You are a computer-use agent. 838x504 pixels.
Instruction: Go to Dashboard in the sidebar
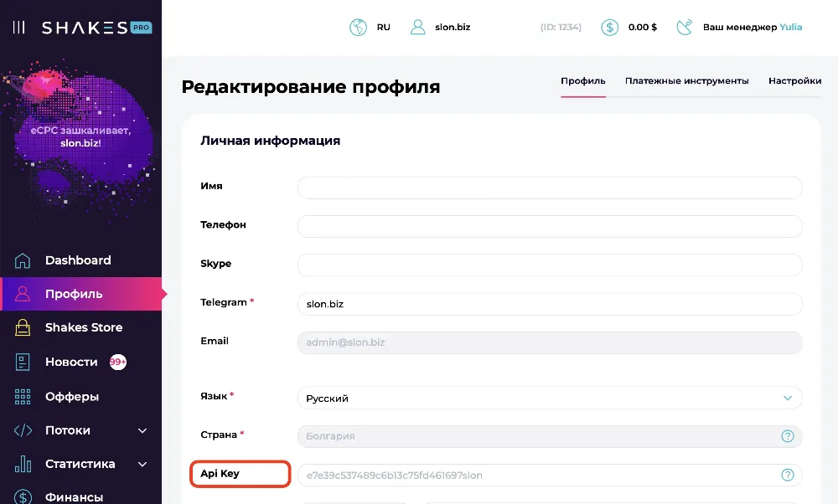[x=77, y=260]
